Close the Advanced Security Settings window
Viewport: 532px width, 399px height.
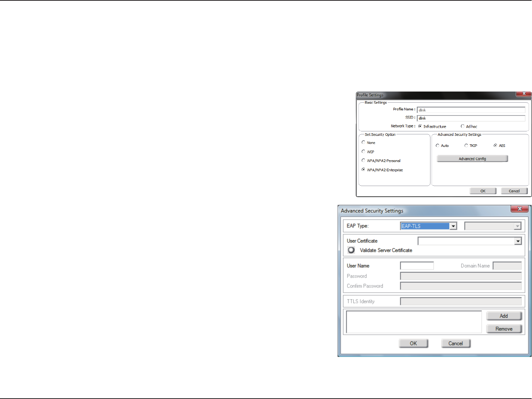click(x=519, y=209)
